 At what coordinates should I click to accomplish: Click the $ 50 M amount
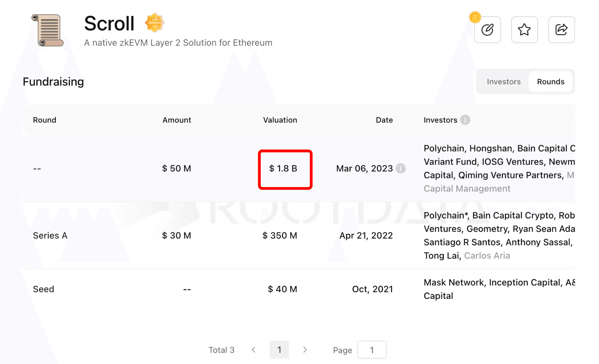[x=176, y=169]
